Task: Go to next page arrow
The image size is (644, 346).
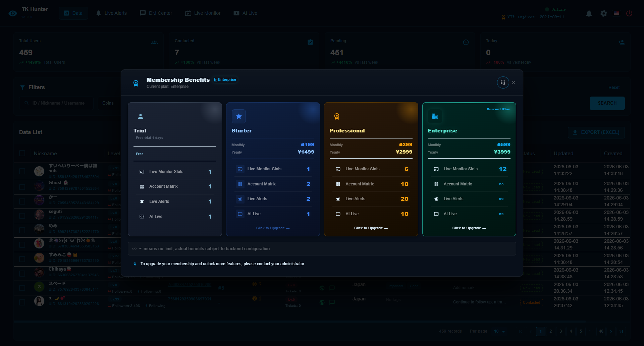Action: pos(611,331)
